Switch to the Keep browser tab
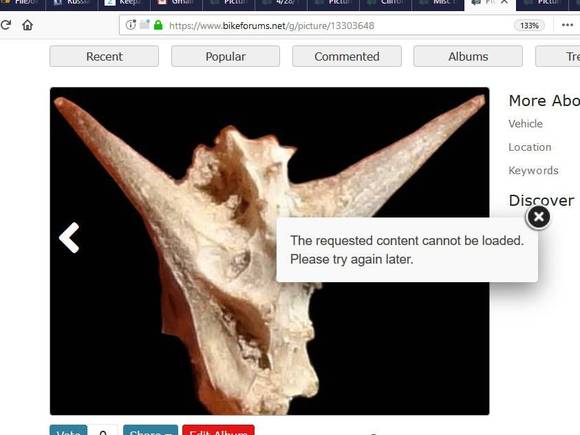Image resolution: width=580 pixels, height=435 pixels. [x=125, y=4]
